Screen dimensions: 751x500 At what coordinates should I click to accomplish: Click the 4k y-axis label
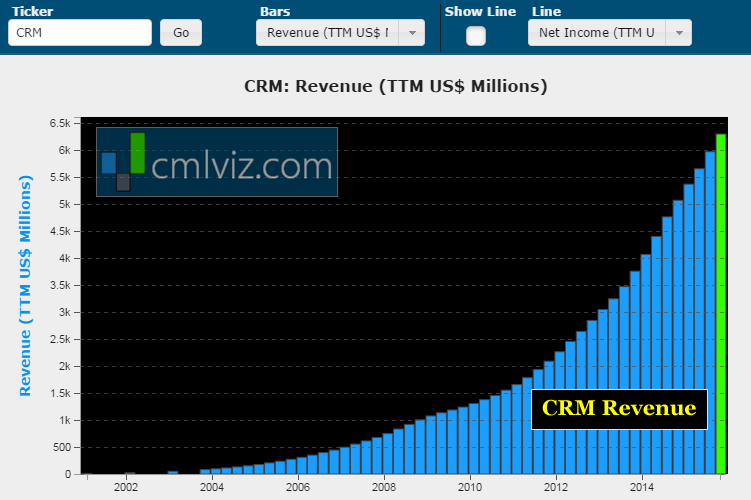pyautogui.click(x=64, y=259)
